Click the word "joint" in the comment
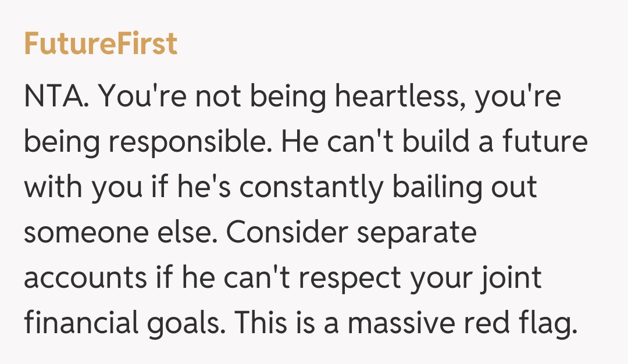Screen dimensions: 628x364 tap(511, 279)
